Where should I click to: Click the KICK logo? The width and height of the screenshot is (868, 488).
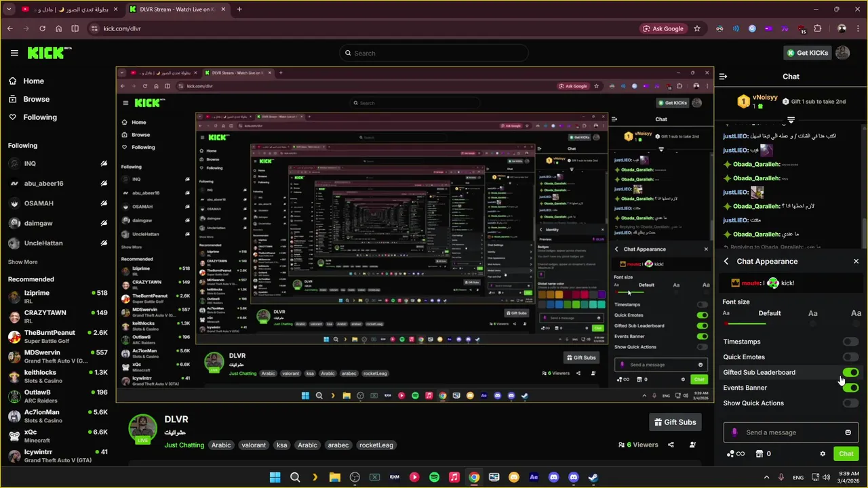49,53
